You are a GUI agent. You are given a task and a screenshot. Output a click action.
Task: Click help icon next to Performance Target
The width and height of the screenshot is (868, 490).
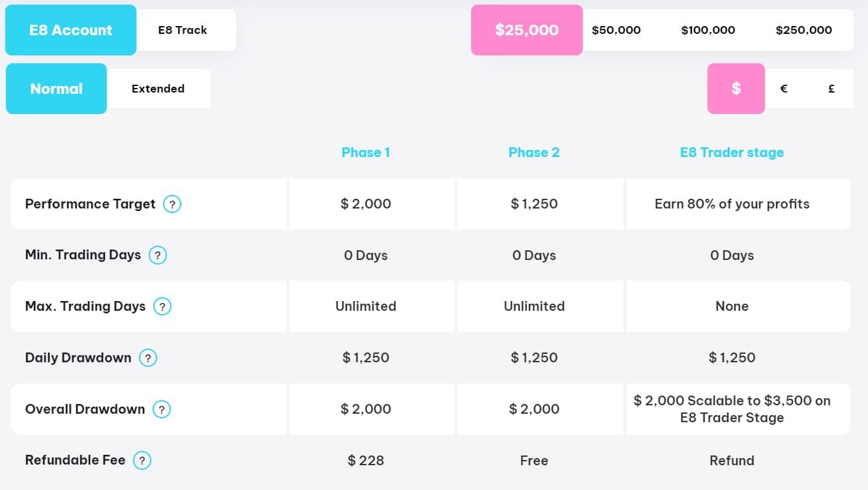172,204
